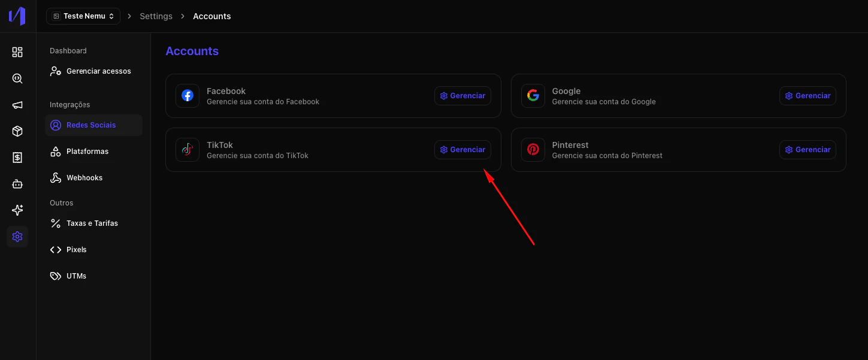The width and height of the screenshot is (868, 360).
Task: Click Gerenciar button for Pinterest
Action: (807, 150)
